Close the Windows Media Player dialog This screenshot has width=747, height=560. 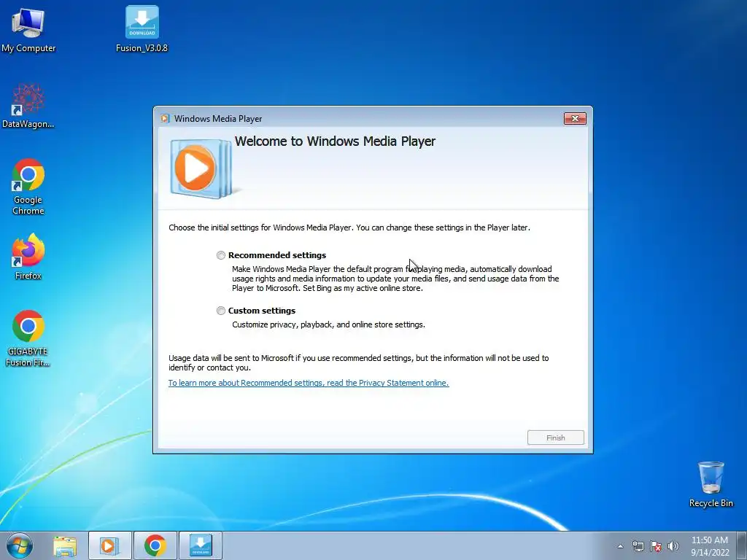(575, 119)
